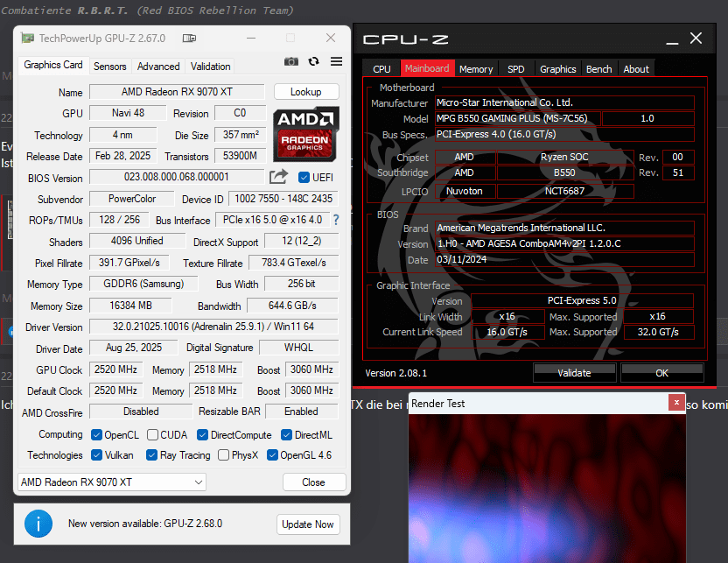728x563 pixels.
Task: Open the GPU-Z Advanced tab
Action: 158,67
